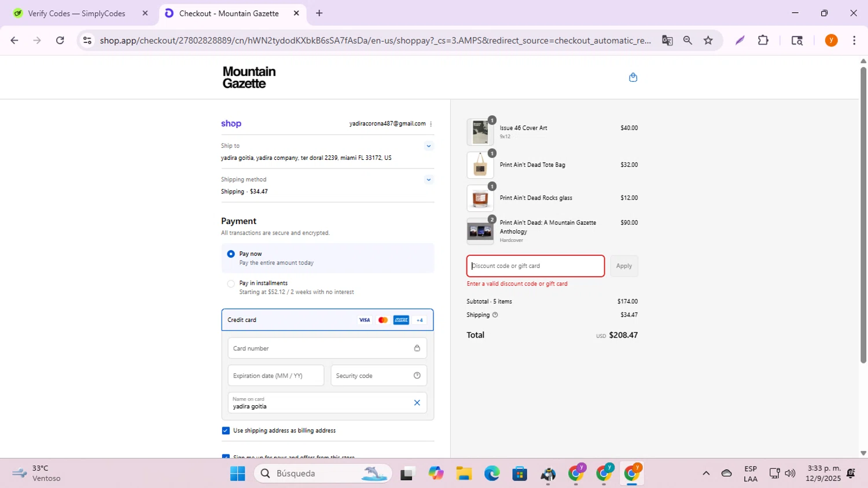This screenshot has height=488, width=868.
Task: Expand the Ship to section
Action: pyautogui.click(x=428, y=146)
